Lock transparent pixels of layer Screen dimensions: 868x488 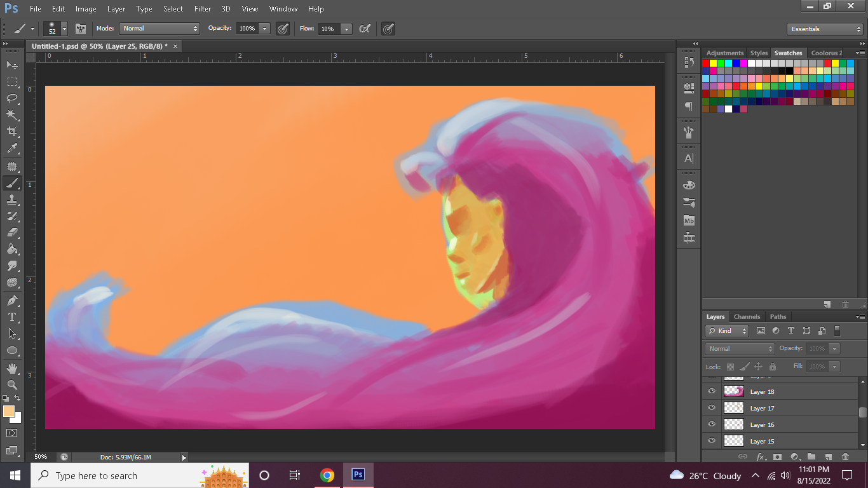pos(730,367)
